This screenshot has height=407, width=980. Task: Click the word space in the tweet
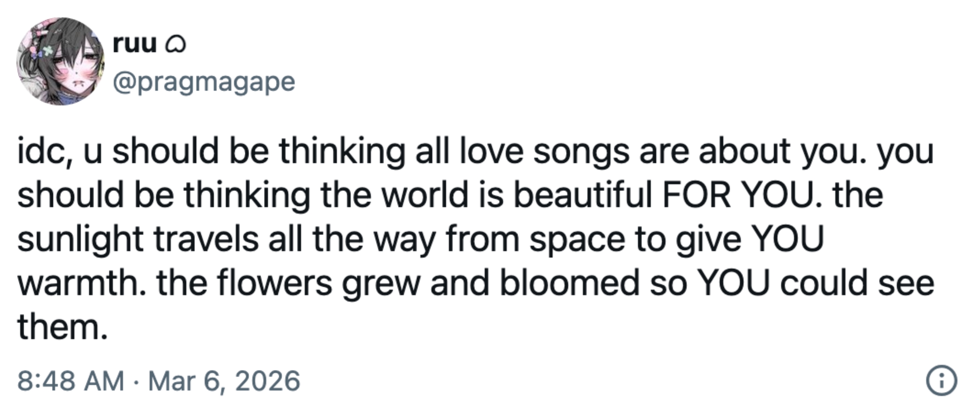[x=577, y=240]
